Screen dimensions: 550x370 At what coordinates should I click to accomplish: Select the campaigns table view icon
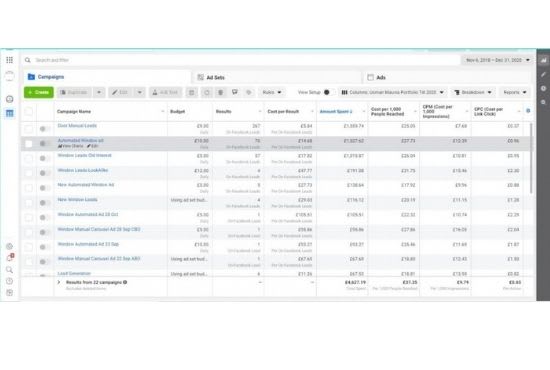pos(9,113)
